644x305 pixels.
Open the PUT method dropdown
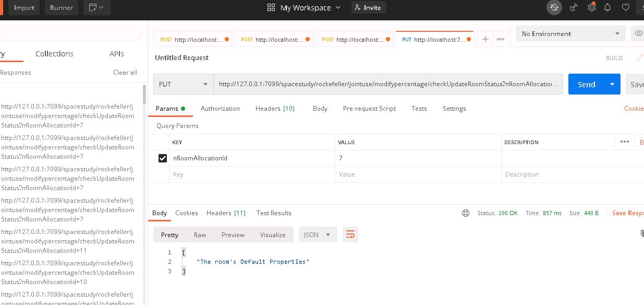point(184,84)
